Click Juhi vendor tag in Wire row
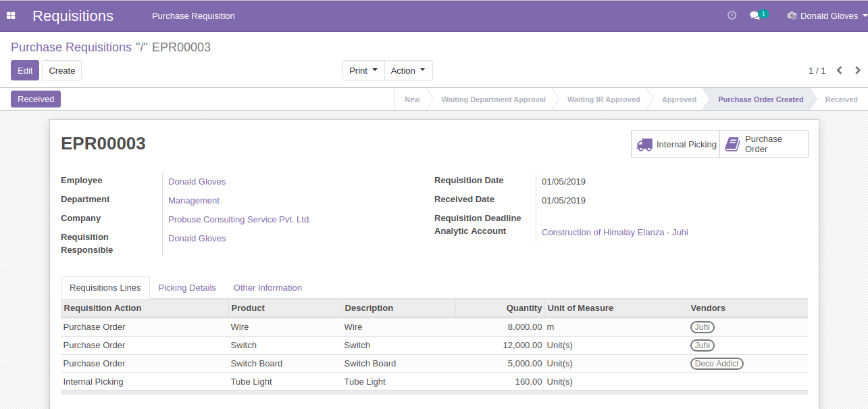The height and width of the screenshot is (409, 868). [703, 327]
